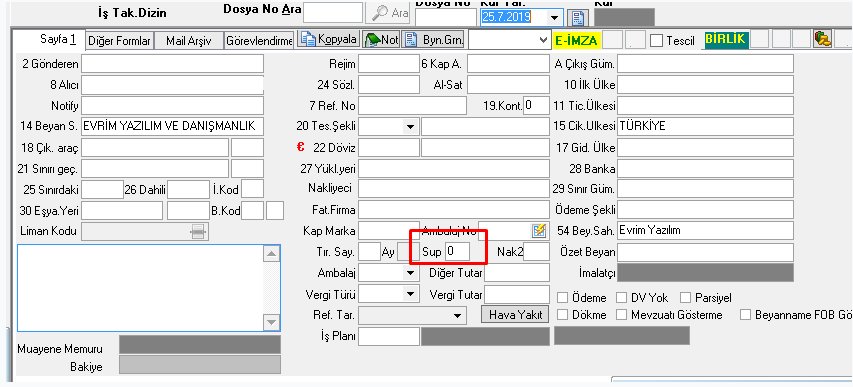The width and height of the screenshot is (853, 387).
Task: Click the euro symbol beside 22 Döviz
Action: [300, 146]
